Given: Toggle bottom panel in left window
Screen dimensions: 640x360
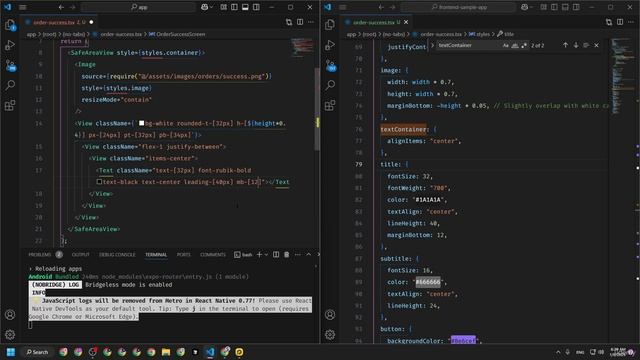Looking at the screenshot, I should 245,7.
